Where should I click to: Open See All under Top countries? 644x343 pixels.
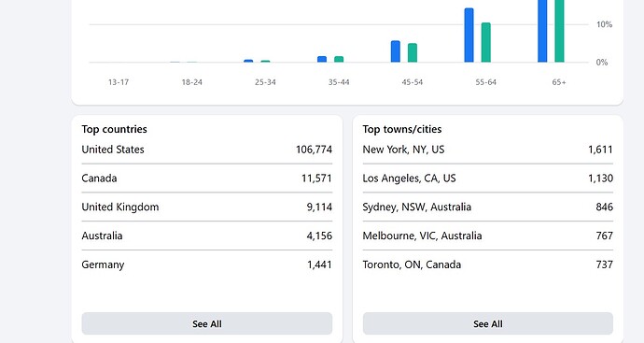point(206,323)
